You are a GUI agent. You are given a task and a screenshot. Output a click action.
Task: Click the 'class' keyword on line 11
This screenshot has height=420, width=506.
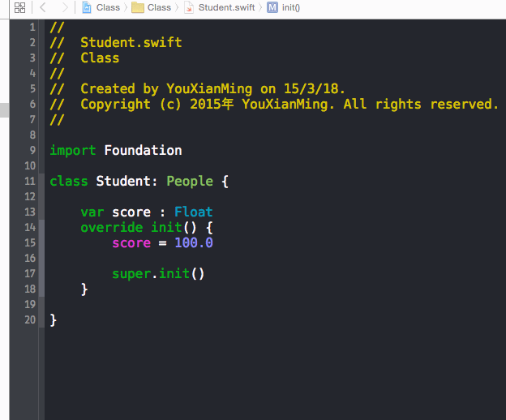pos(69,181)
